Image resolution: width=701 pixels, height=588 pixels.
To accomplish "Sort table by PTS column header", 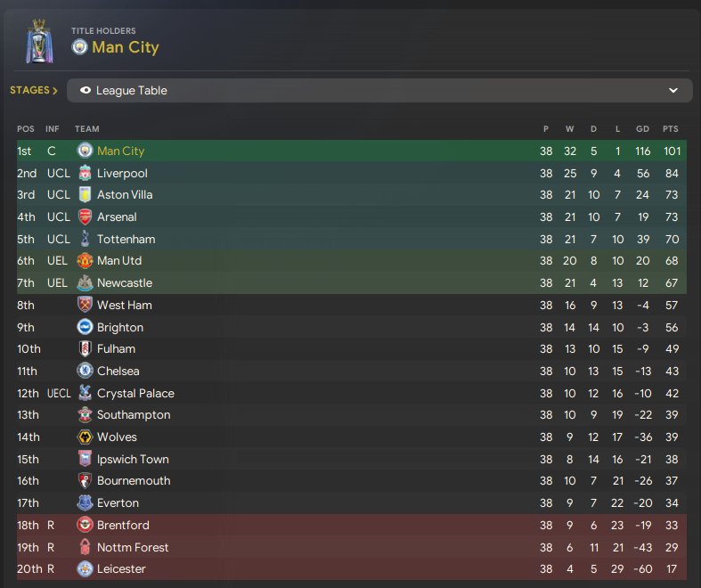I will tap(670, 129).
